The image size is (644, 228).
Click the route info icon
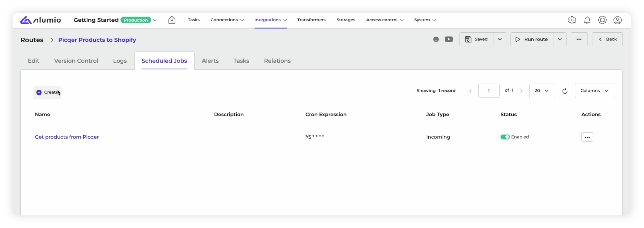(436, 39)
